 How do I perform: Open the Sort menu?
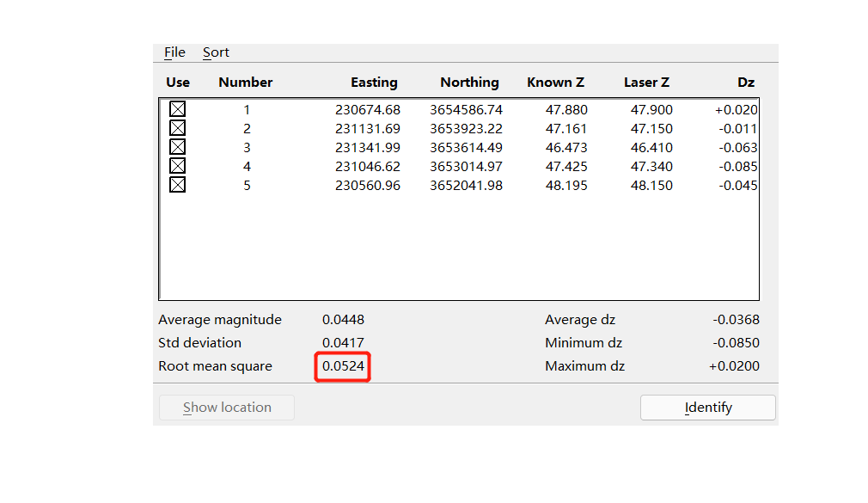click(216, 52)
